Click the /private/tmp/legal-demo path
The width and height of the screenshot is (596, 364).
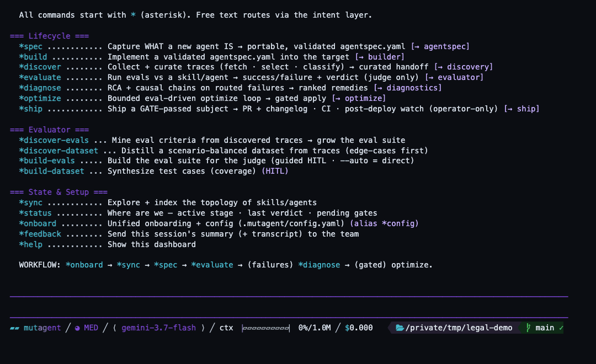(459, 328)
